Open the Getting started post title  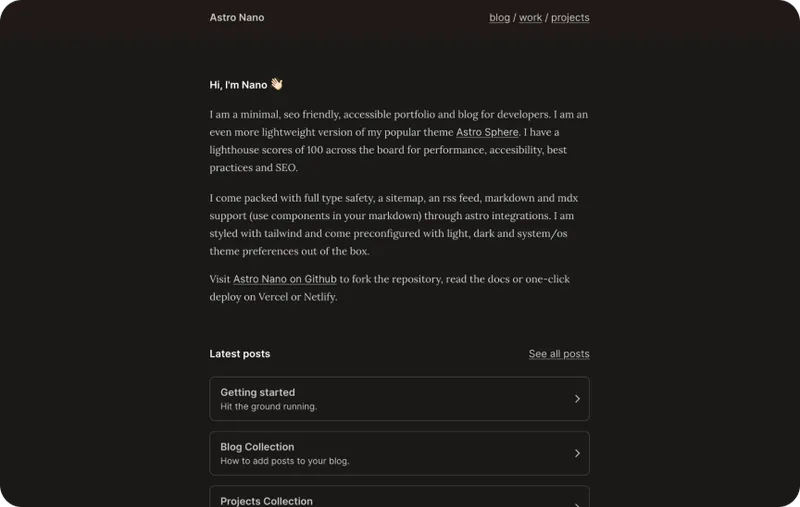(x=258, y=392)
